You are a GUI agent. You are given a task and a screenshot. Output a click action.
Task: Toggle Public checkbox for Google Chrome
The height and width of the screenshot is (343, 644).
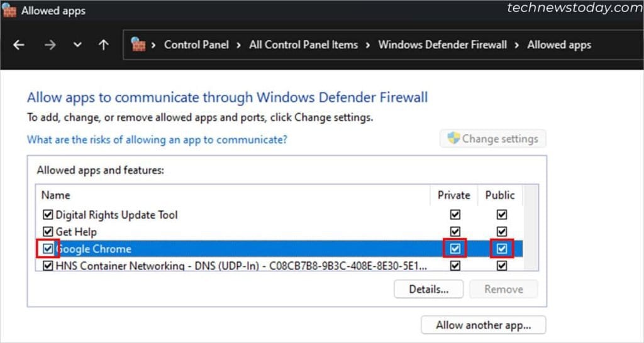point(501,249)
